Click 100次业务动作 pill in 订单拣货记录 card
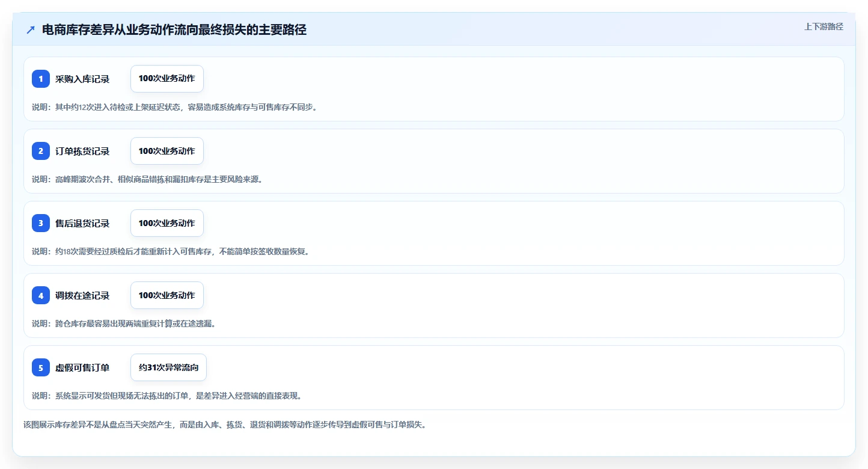The height and width of the screenshot is (469, 868). pos(167,151)
